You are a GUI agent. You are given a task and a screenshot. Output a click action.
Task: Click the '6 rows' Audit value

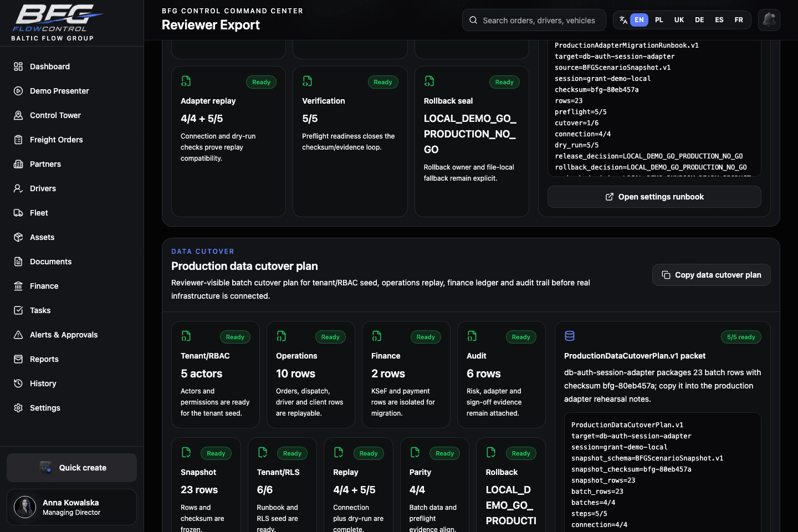pos(484,374)
